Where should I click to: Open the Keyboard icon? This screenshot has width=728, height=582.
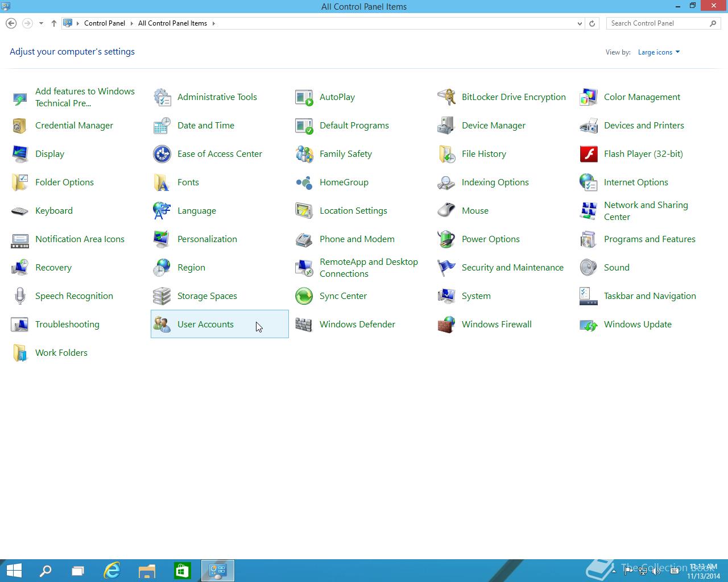[20, 211]
